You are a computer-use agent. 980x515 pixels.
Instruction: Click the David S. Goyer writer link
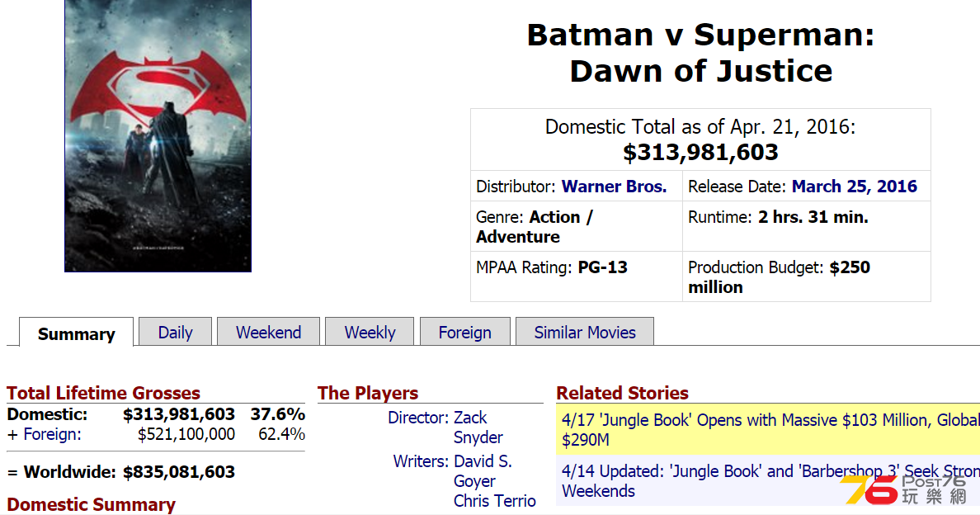(x=483, y=471)
